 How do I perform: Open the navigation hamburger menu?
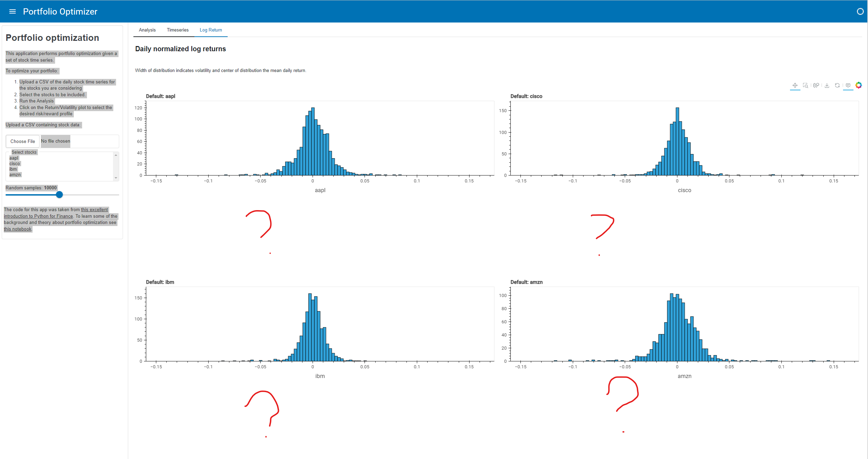tap(12, 11)
